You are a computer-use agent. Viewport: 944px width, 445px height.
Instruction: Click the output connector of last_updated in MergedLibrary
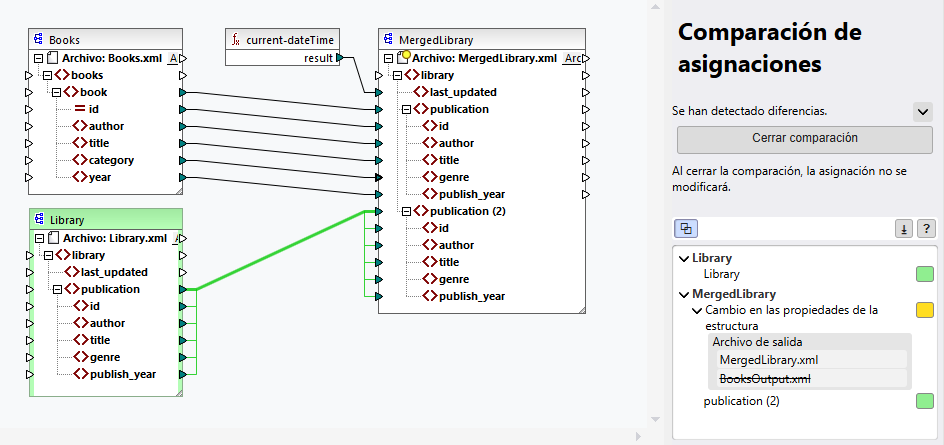pos(586,92)
